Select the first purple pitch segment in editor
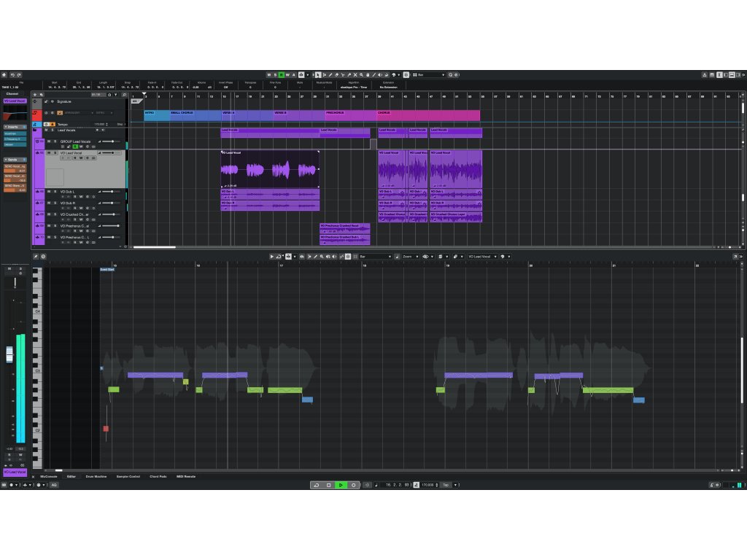Screen dimensions: 747x560 pos(155,375)
